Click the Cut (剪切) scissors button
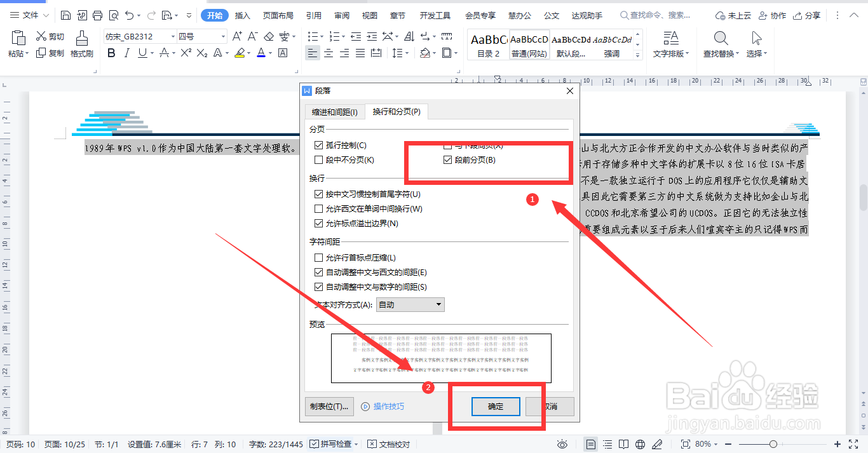Image resolution: width=868 pixels, height=453 pixels. pyautogui.click(x=50, y=37)
